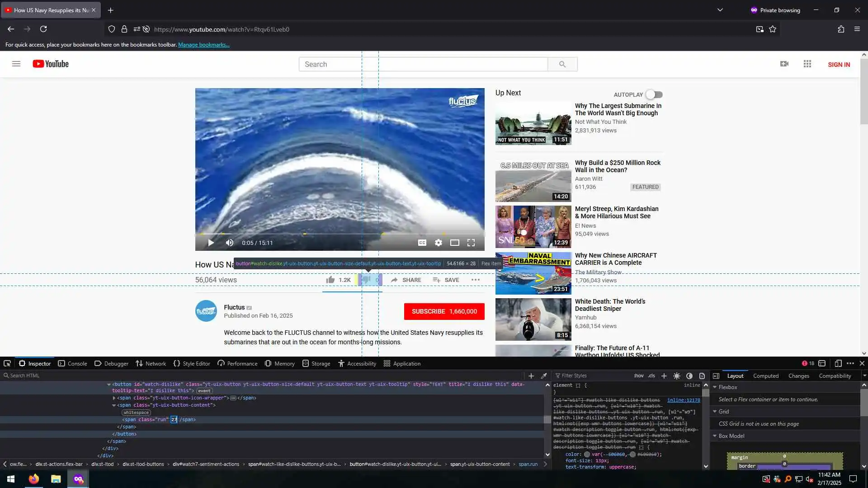Click the SUBSCRIBE button
Image resolution: width=868 pixels, height=488 pixels.
pyautogui.click(x=444, y=311)
